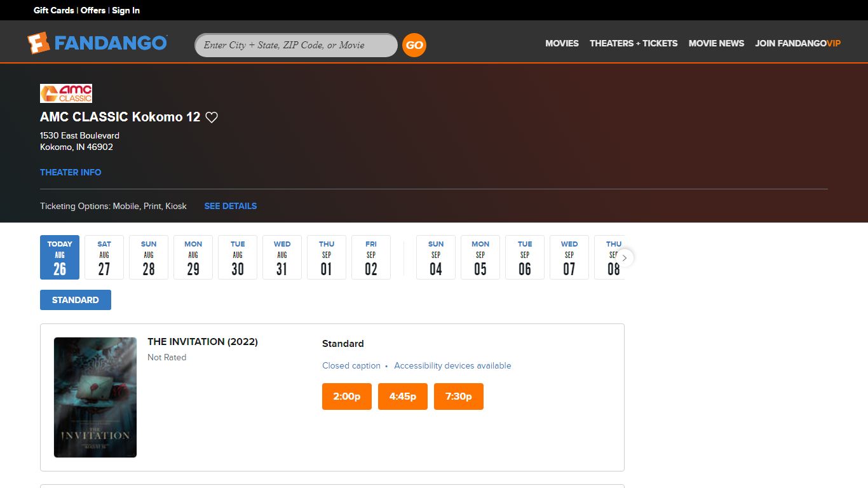868x488 pixels.
Task: Choose the 2:00p showtime
Action: [347, 396]
